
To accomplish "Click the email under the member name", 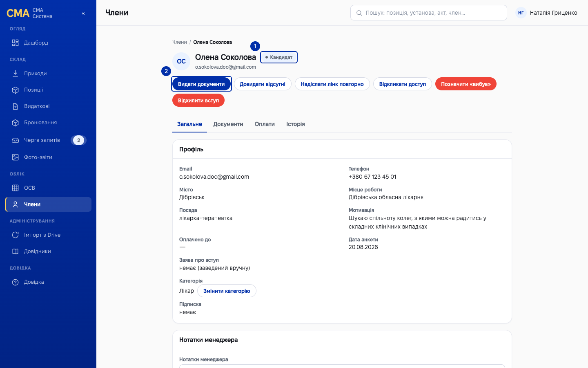I will click(225, 67).
